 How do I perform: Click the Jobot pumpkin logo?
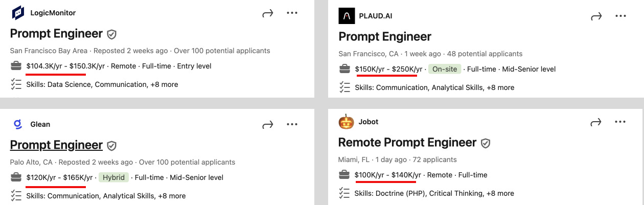coord(346,122)
